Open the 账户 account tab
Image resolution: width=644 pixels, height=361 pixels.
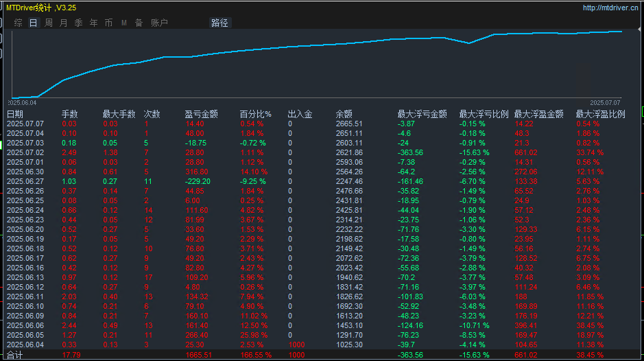(159, 23)
